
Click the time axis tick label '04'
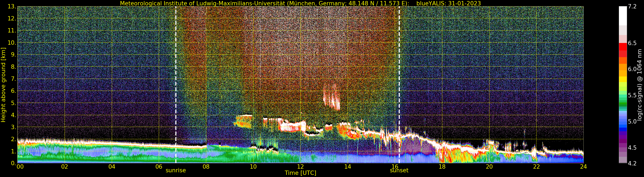point(112,167)
